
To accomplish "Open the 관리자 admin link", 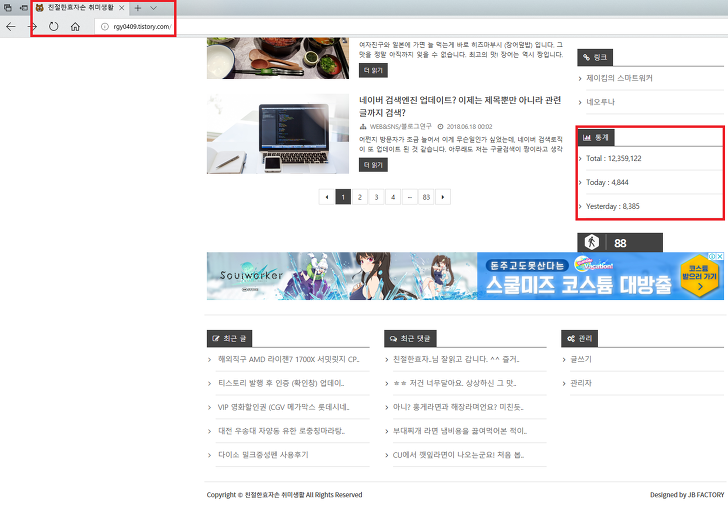I will (581, 383).
